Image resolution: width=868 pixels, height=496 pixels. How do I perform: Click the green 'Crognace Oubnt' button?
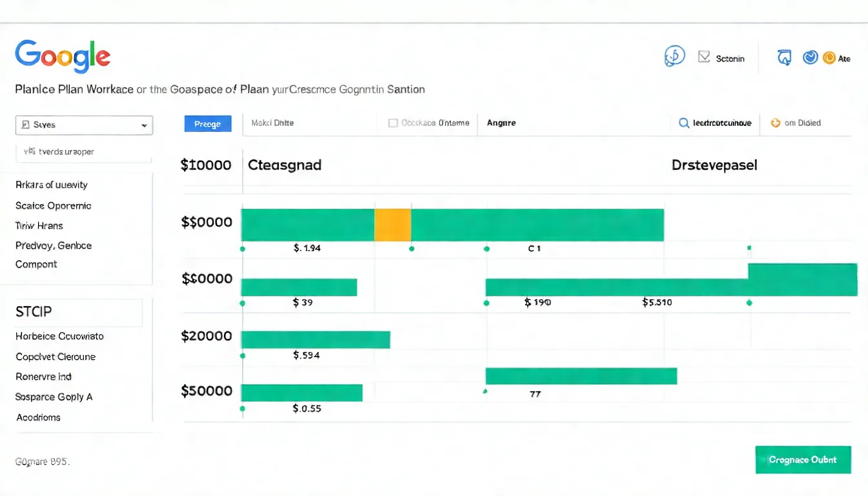[802, 460]
